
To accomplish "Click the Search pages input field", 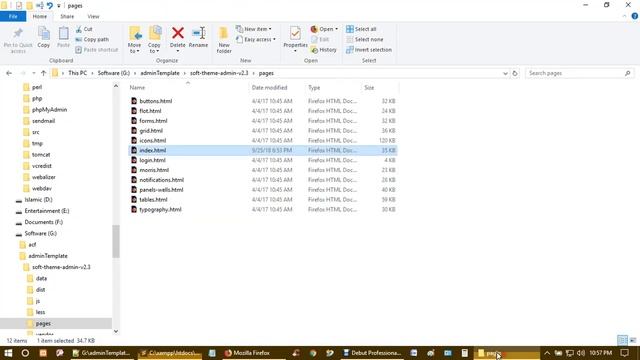I will tap(580, 73).
